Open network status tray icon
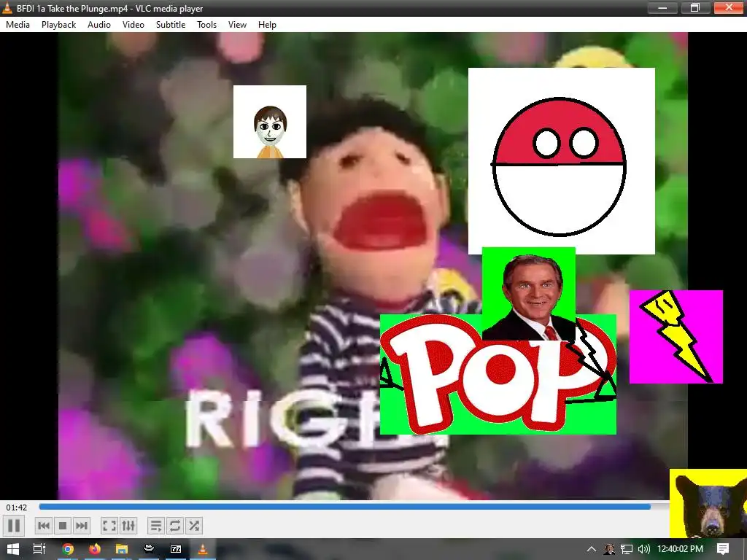Image resolution: width=747 pixels, height=560 pixels. pyautogui.click(x=627, y=549)
